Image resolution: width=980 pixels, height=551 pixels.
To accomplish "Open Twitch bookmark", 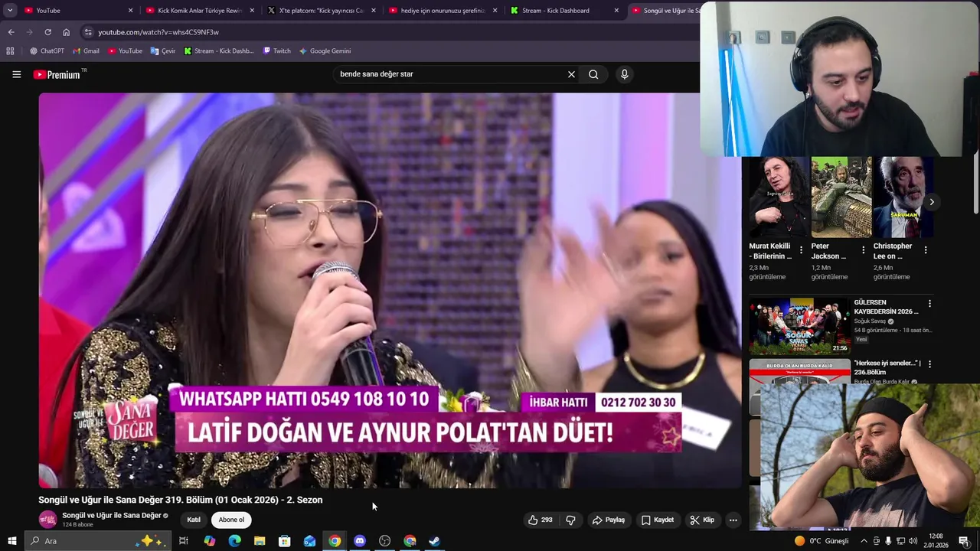I will [x=276, y=51].
